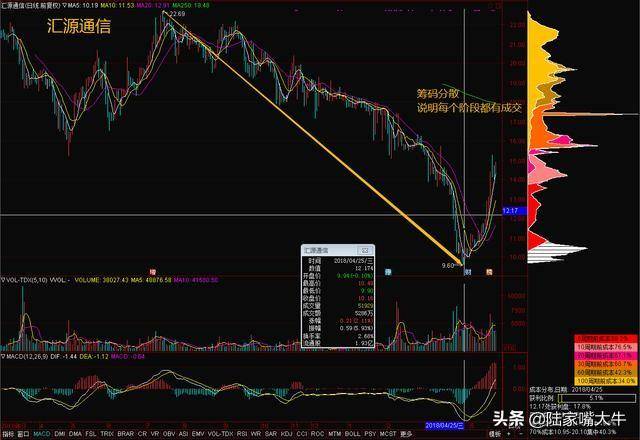
Task: Select the OBV indicator tab
Action: tap(169, 434)
